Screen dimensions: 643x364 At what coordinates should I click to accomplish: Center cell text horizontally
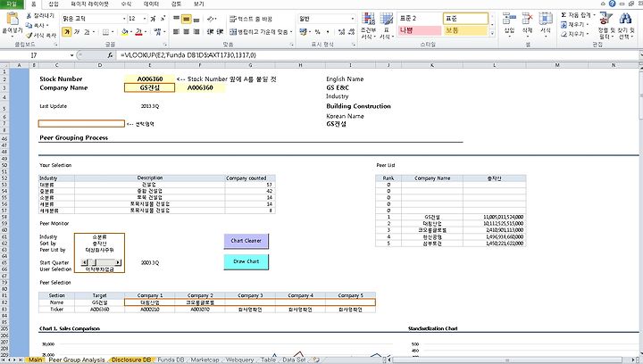click(x=186, y=32)
